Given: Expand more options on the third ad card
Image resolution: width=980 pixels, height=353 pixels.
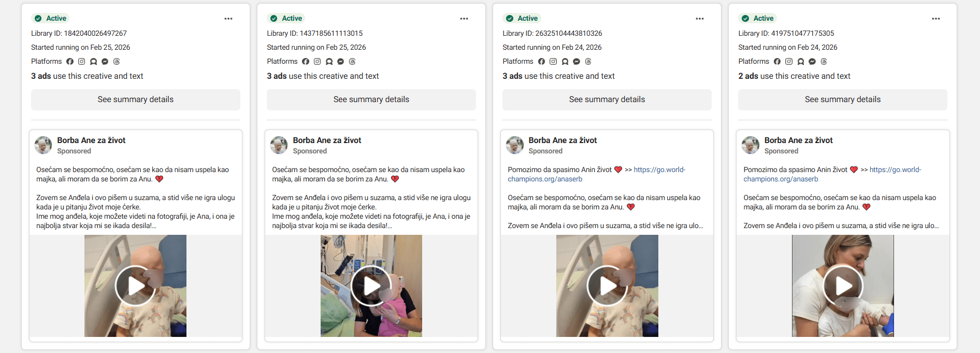Looking at the screenshot, I should coord(700,19).
